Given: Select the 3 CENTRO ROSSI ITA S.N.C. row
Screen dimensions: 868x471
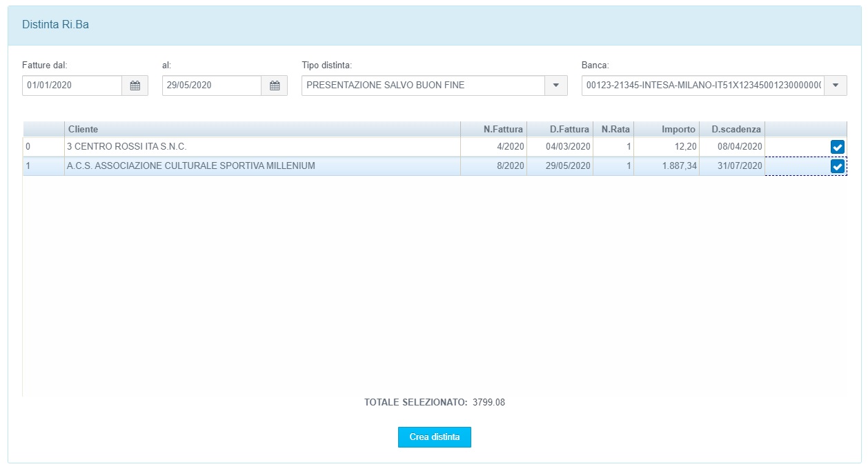Looking at the screenshot, I should coord(262,147).
